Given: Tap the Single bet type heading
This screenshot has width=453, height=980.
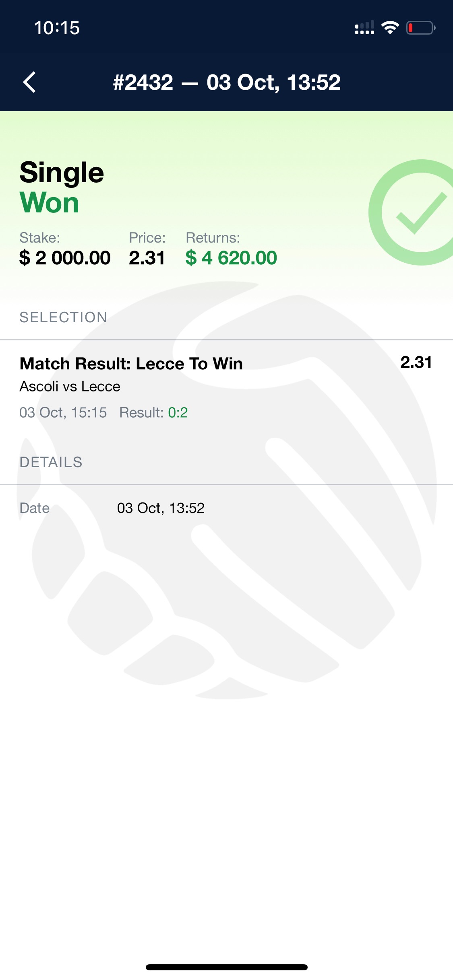Looking at the screenshot, I should (x=62, y=172).
